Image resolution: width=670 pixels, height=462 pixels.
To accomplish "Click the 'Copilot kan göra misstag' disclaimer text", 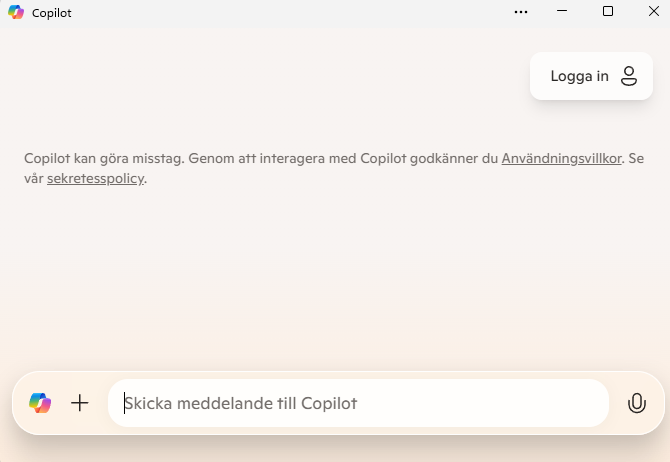I will click(104, 159).
